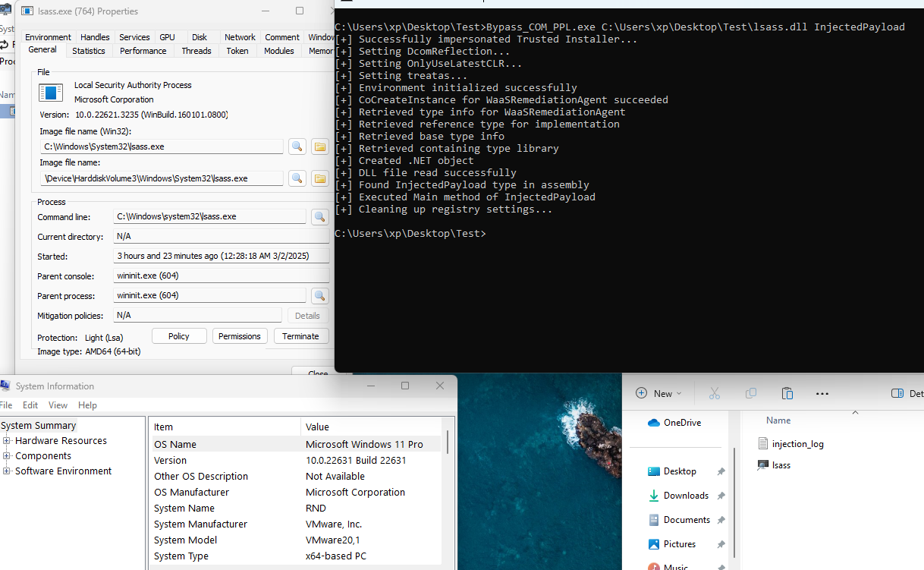Screen dimensions: 924x570
Task: Click the lsass file icon in Explorer
Action: tap(763, 465)
